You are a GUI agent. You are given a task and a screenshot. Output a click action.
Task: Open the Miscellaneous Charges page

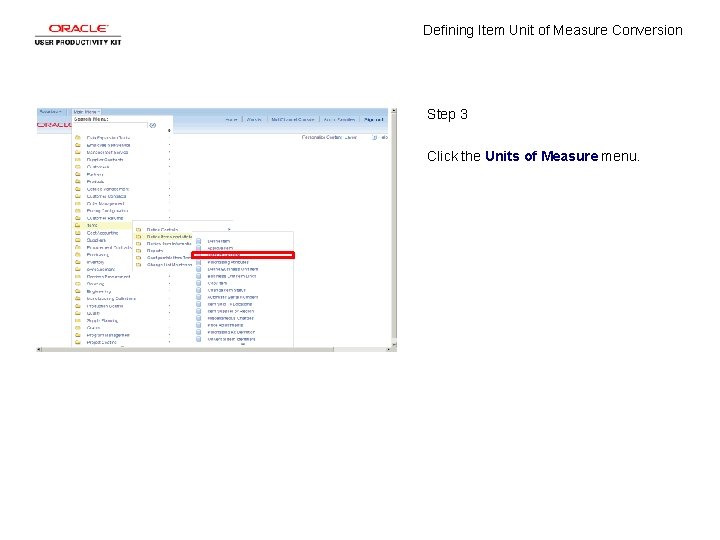point(231,318)
